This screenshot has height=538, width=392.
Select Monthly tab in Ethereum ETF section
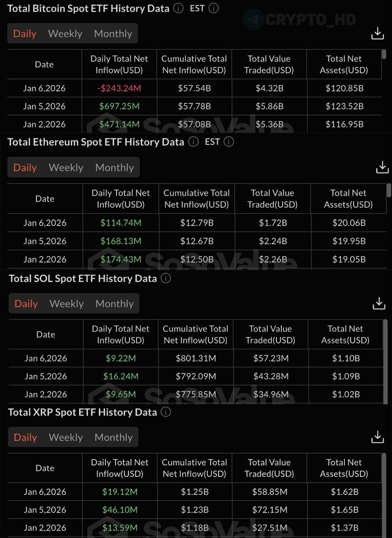[x=114, y=167]
